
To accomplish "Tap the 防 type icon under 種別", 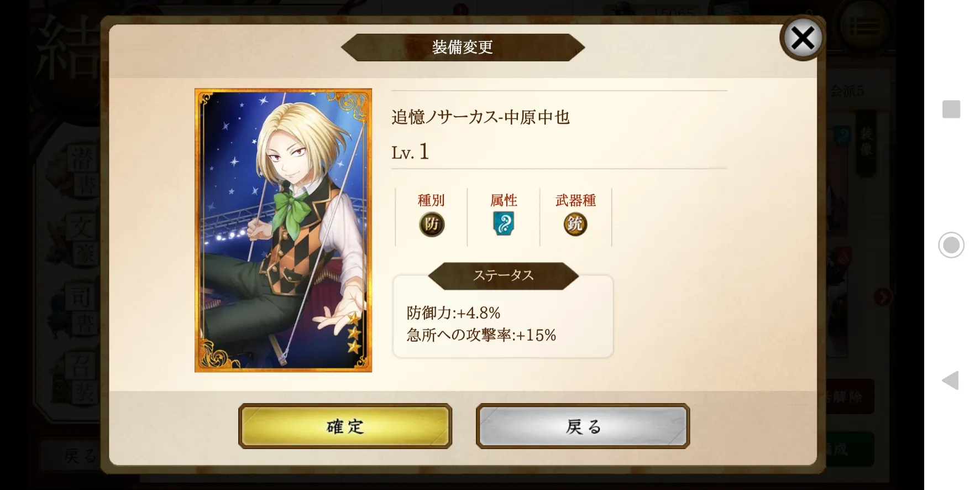I will tap(432, 224).
